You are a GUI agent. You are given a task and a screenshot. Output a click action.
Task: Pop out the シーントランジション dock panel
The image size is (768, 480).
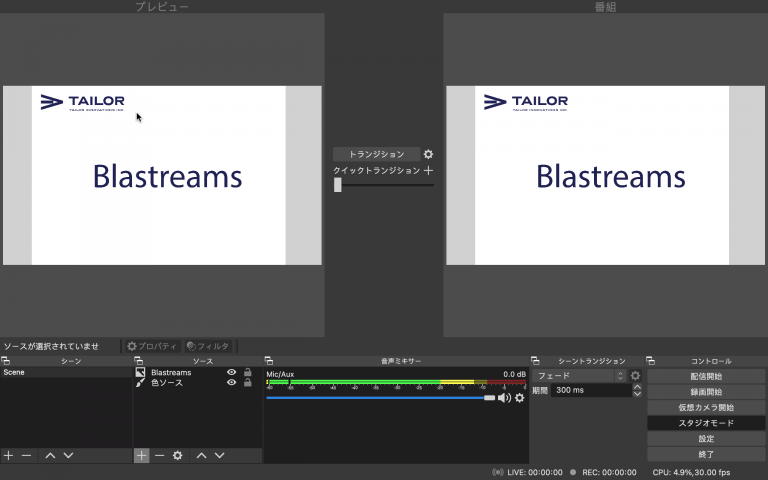click(535, 361)
